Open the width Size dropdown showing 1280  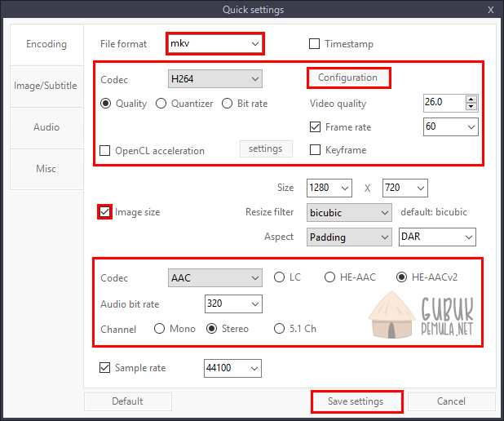click(x=329, y=188)
